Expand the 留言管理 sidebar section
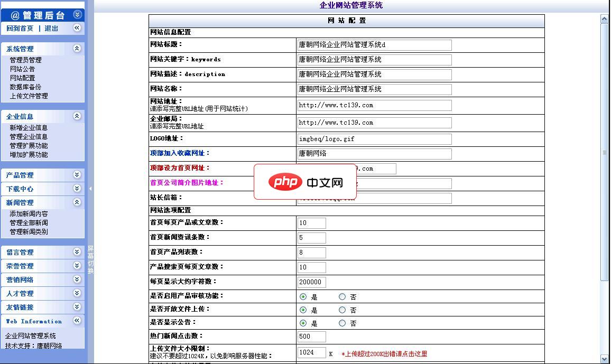This screenshot has height=364, width=611. click(x=77, y=252)
